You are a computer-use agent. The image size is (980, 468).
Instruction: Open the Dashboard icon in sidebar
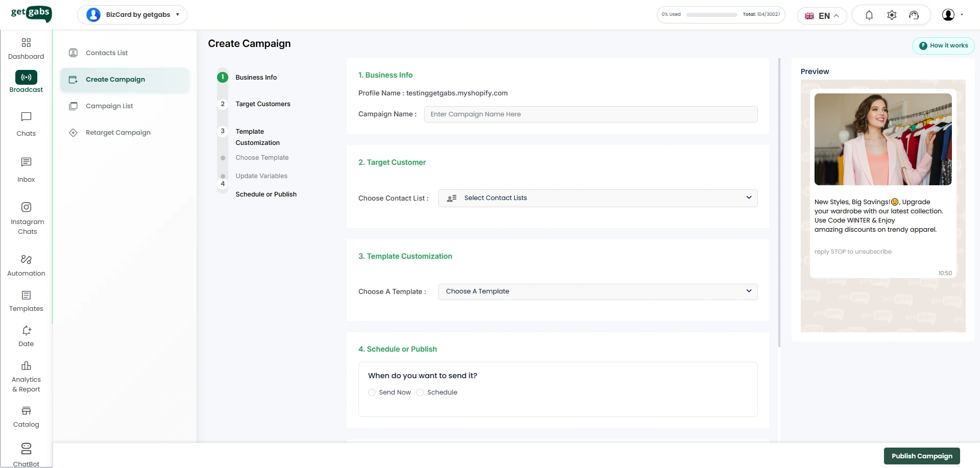[x=26, y=43]
